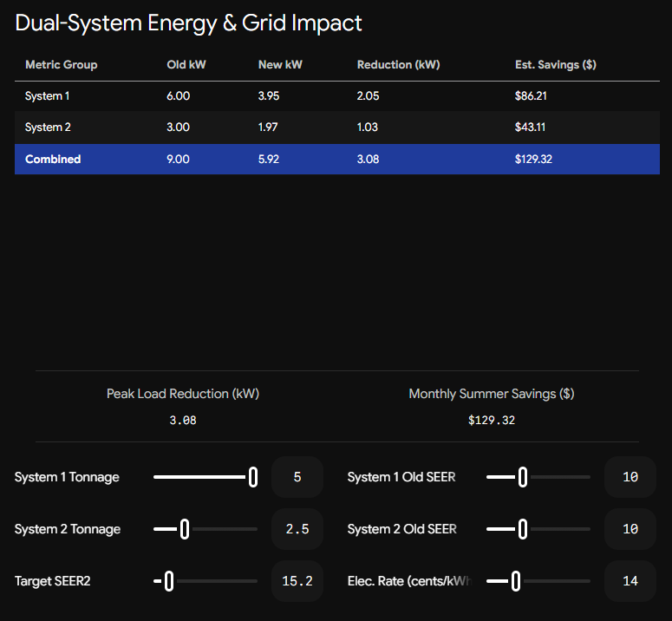Click the System 2 savings value $43.11
Image resolution: width=672 pixels, height=621 pixels.
tap(530, 127)
